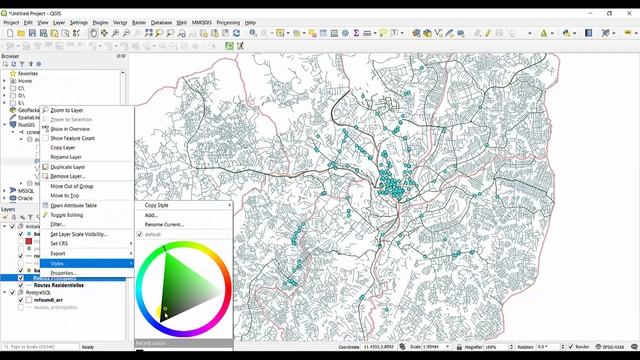Viewport: 640px width, 360px height.
Task: Toggle the PostgreSQL group checkbox
Action: (12, 292)
